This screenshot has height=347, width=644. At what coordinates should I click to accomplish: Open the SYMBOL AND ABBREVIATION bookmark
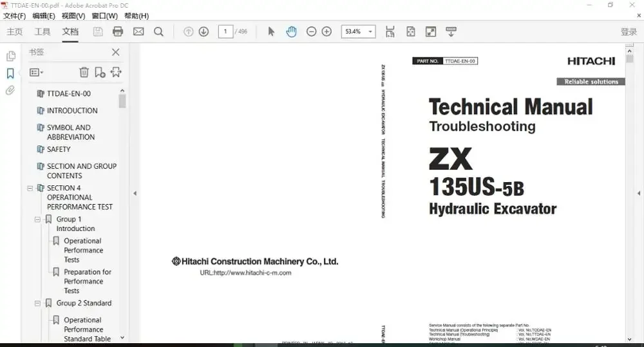(x=71, y=132)
